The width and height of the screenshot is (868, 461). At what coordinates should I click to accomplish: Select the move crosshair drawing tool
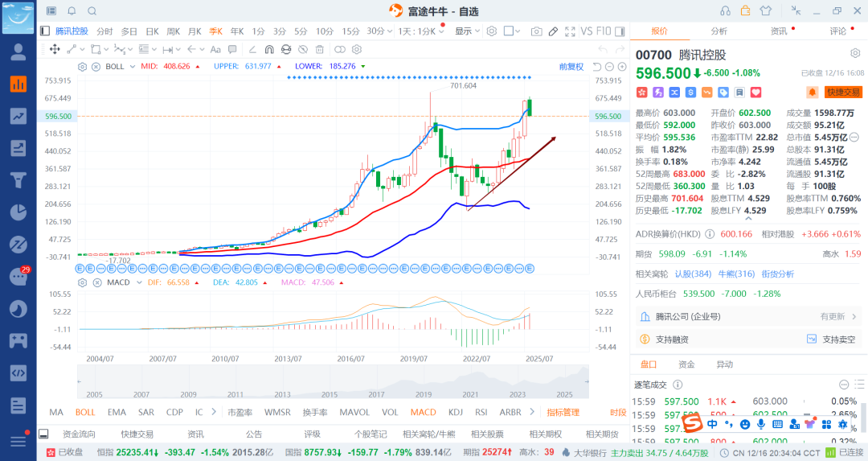coord(55,49)
